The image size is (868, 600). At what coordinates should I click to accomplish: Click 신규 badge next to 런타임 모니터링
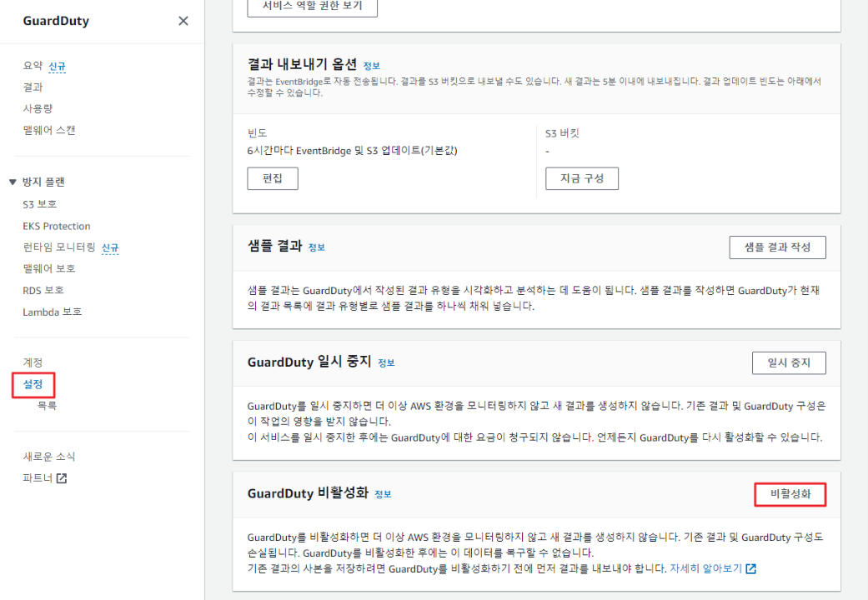110,247
